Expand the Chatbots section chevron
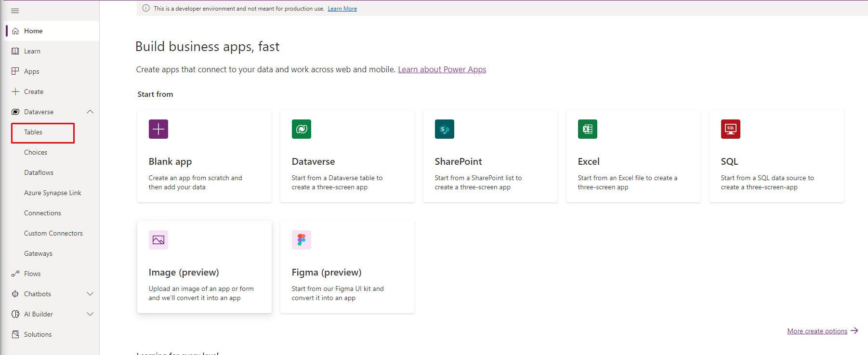Image resolution: width=868 pixels, height=355 pixels. [x=90, y=294]
